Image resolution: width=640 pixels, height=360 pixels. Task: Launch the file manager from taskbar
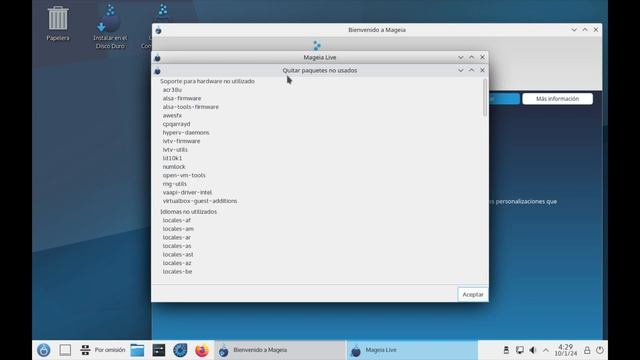pos(137,350)
